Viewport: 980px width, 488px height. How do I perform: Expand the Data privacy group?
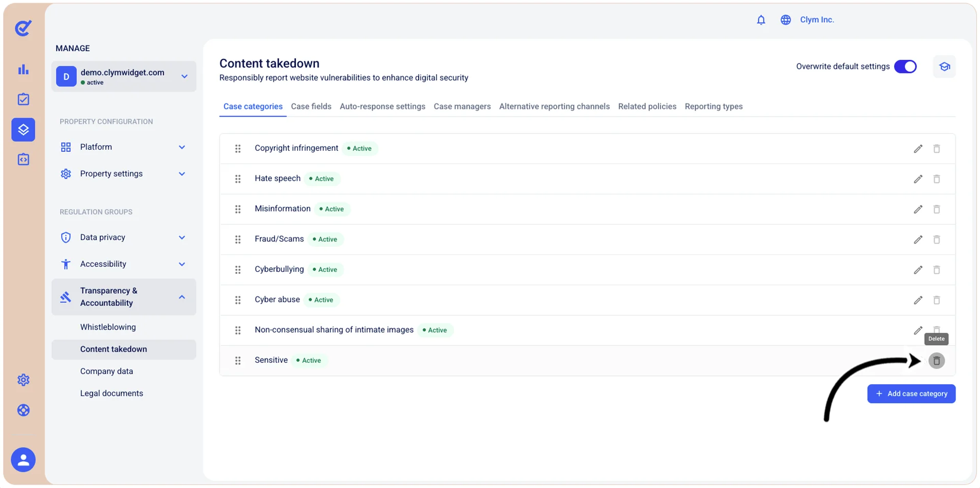124,238
